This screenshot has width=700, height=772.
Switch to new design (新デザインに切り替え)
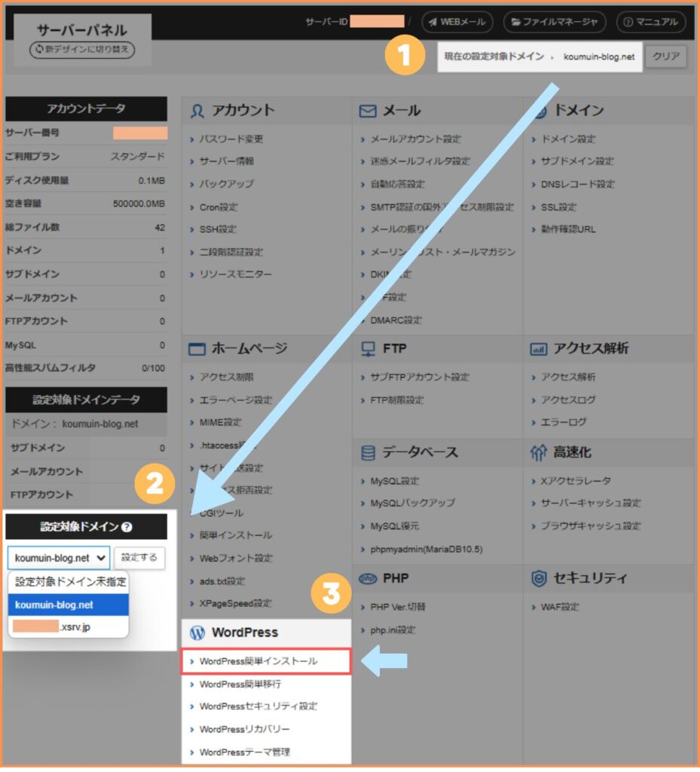point(82,50)
